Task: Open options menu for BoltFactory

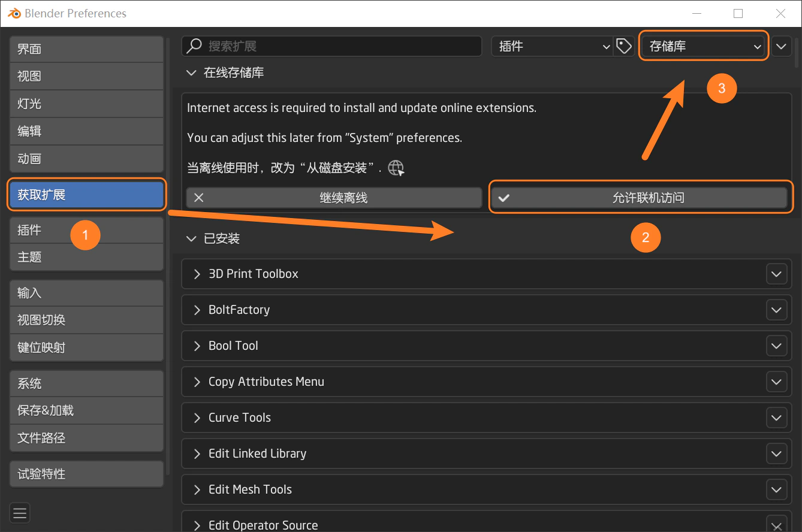Action: [776, 310]
